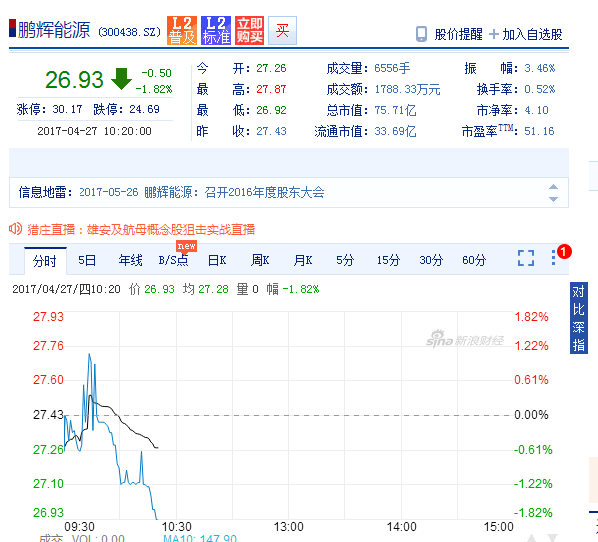598x542 pixels.
Task: Select the 60分 interval tab
Action: (474, 260)
